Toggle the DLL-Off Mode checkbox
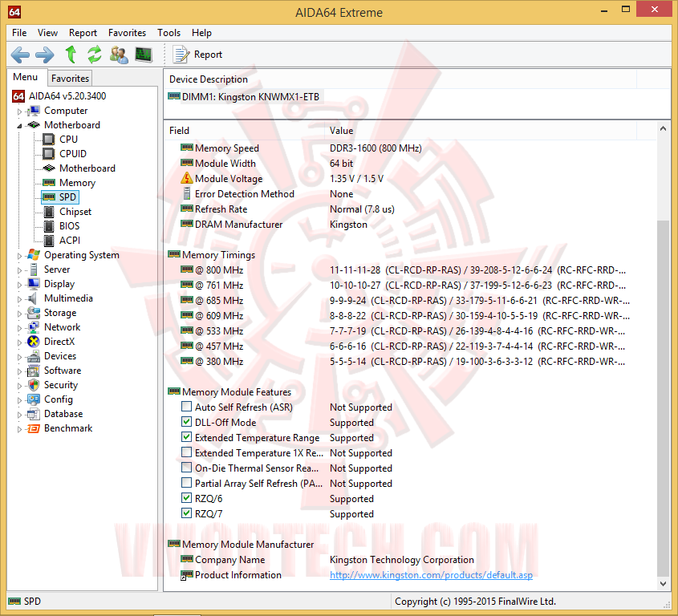This screenshot has height=616, width=678. 186,421
